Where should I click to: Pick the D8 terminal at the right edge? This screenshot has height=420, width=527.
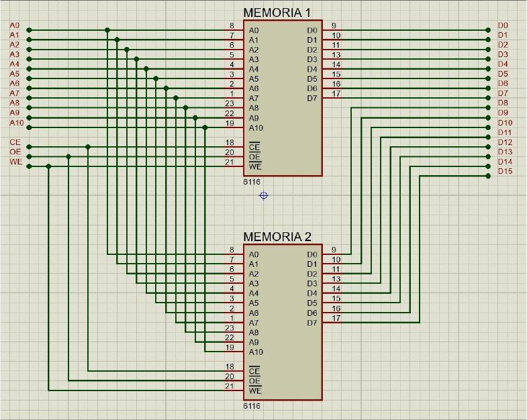click(503, 103)
